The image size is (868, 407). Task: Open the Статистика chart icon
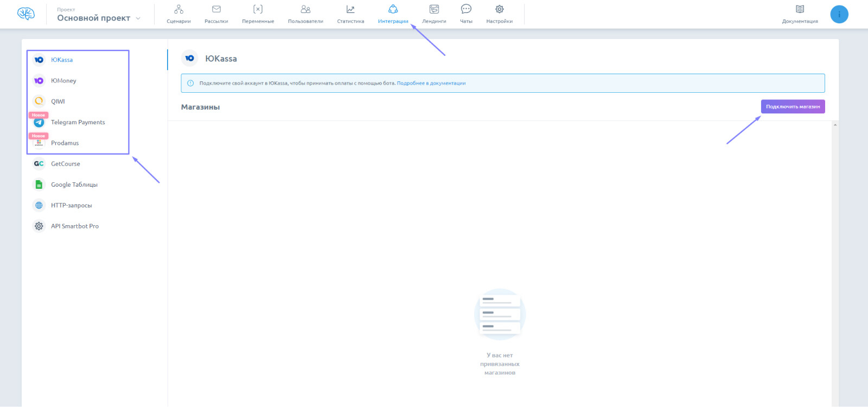(x=350, y=9)
